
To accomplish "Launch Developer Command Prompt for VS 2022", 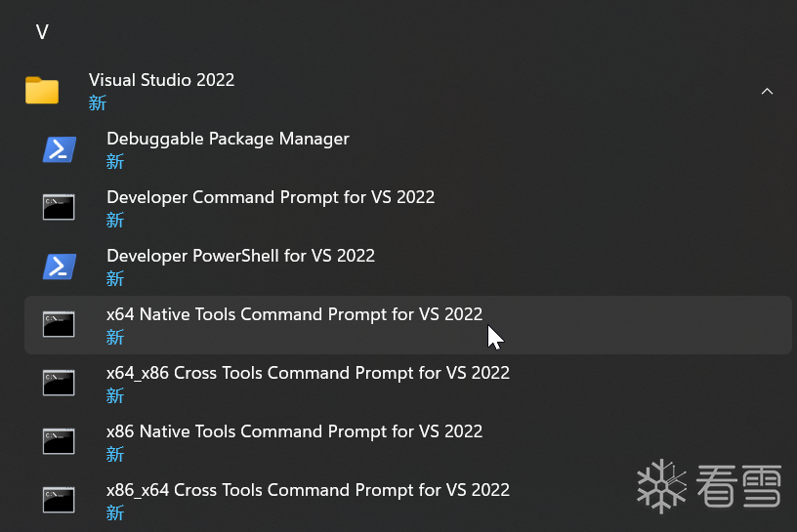I will click(x=271, y=197).
